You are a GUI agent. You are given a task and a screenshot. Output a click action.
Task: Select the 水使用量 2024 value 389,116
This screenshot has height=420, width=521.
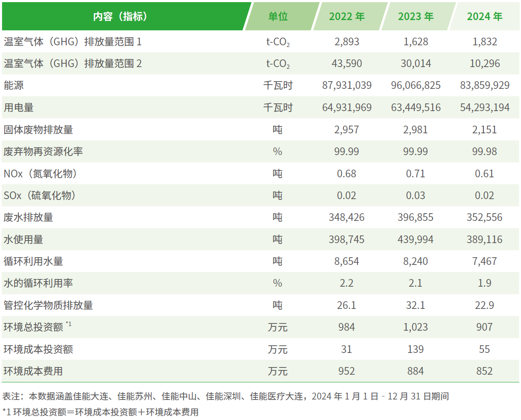tap(484, 240)
